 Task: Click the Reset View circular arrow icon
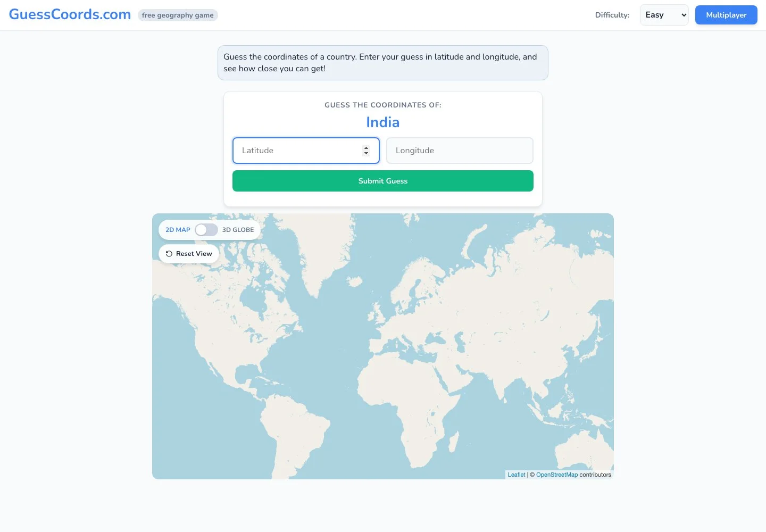point(169,254)
